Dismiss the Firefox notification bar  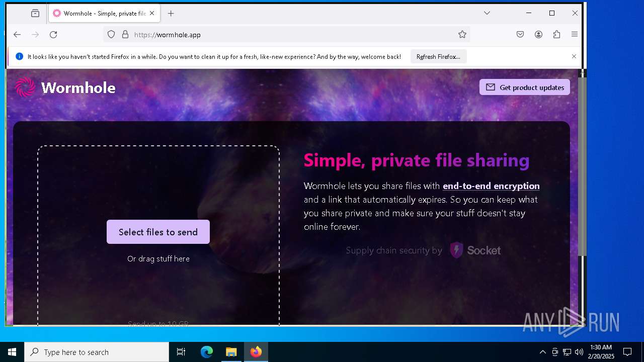(574, 56)
